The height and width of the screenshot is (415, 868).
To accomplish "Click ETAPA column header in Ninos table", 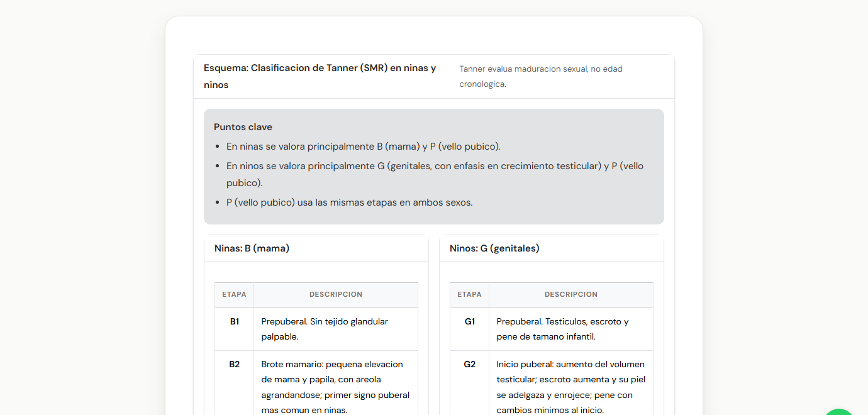I will (x=469, y=294).
